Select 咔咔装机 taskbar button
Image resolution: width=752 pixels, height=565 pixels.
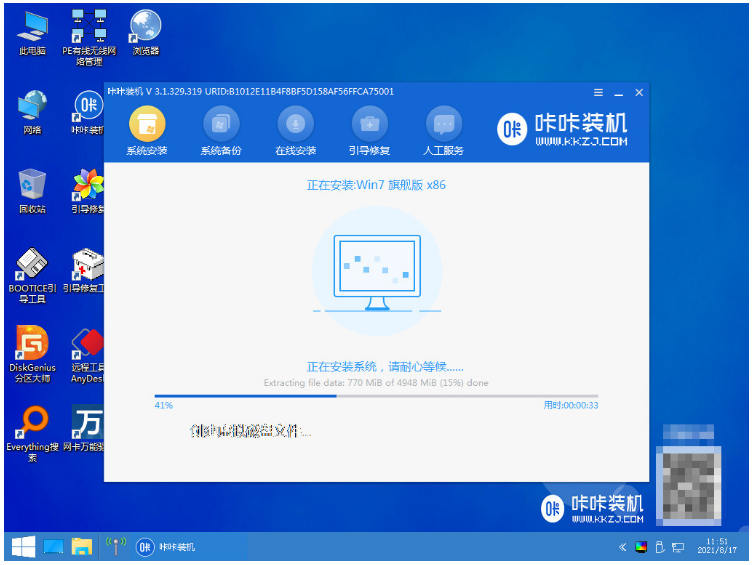[x=166, y=547]
